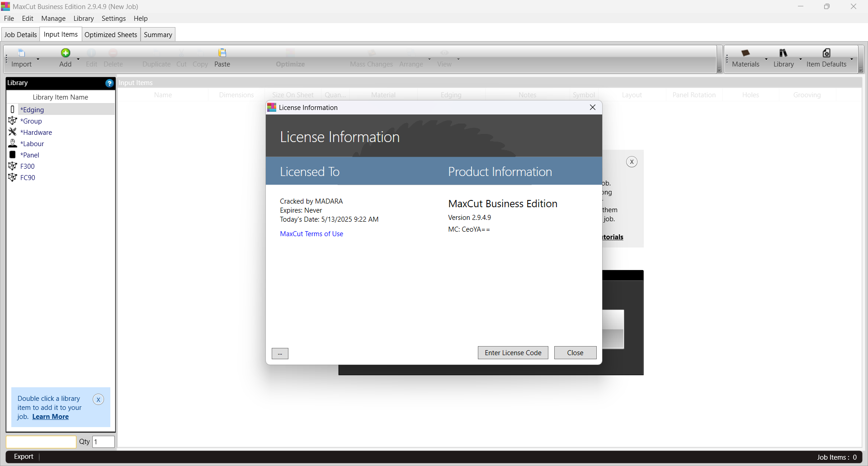This screenshot has height=466, width=868.
Task: Select the F300 group icon
Action: click(13, 166)
